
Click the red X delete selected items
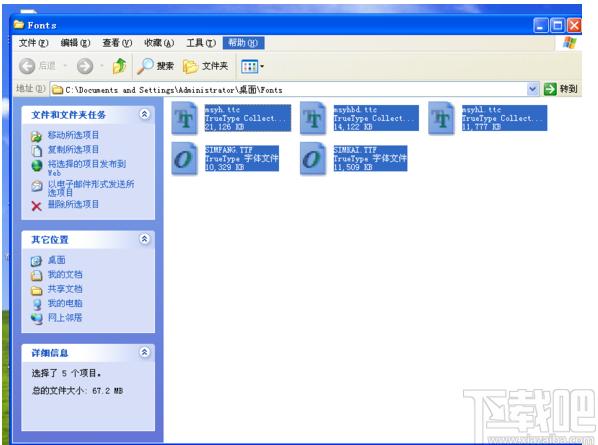point(36,206)
